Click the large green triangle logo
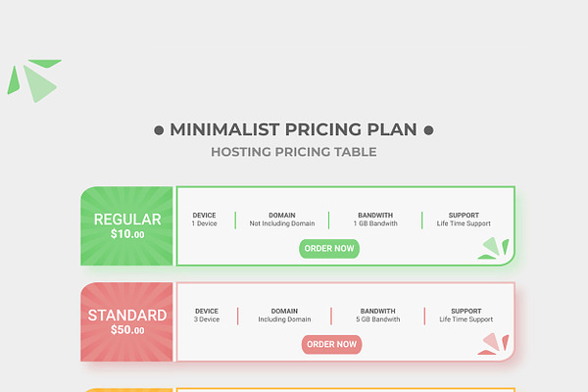 (x=34, y=80)
